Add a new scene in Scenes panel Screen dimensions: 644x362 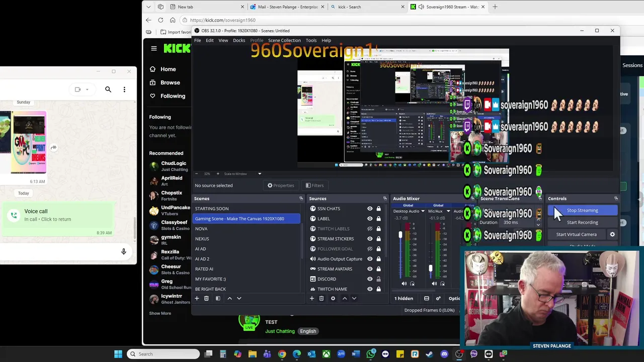click(x=197, y=298)
